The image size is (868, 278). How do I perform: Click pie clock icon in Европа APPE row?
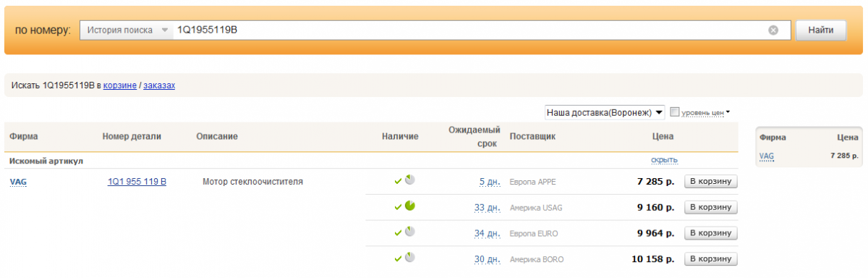tap(409, 180)
